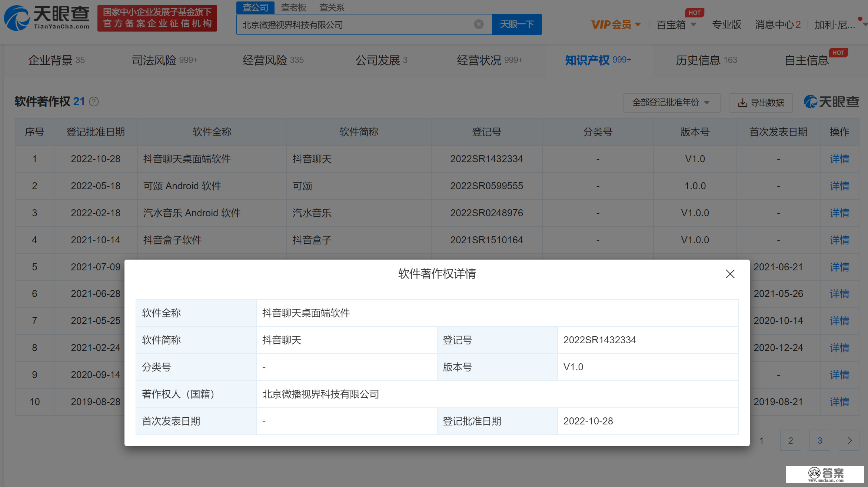Open the 经营风险 tab
This screenshot has height=487, width=868.
pos(273,60)
